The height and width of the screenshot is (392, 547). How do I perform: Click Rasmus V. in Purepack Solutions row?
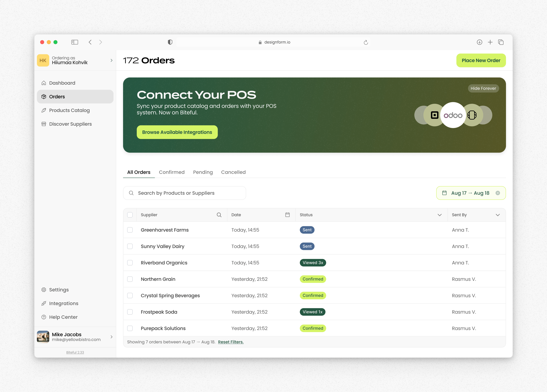point(464,328)
